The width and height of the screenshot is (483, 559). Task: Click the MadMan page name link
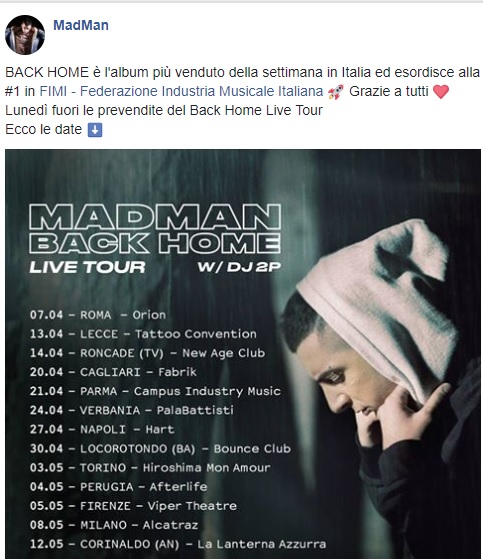click(x=81, y=25)
